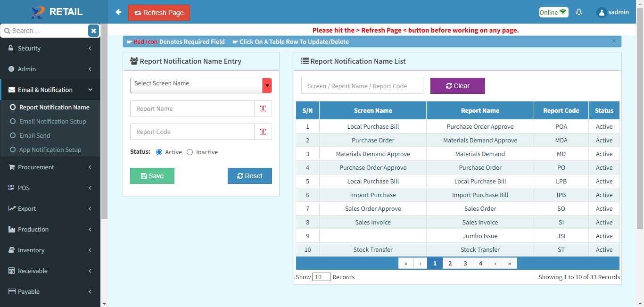Select the Inactive status radio button

point(190,152)
